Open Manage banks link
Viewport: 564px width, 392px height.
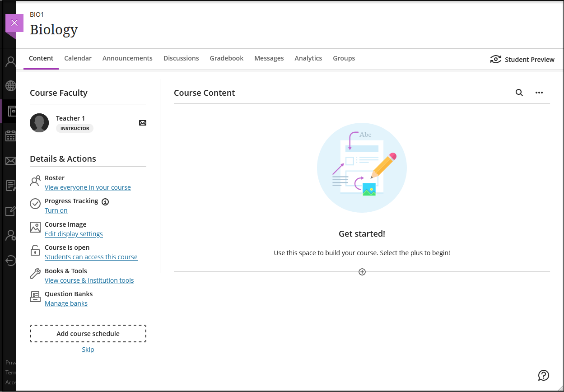click(x=66, y=303)
